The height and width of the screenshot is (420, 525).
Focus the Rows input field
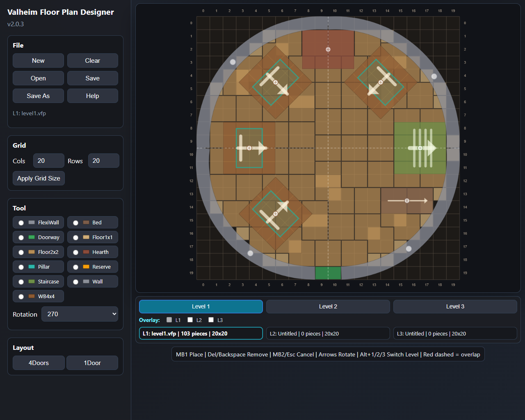104,161
